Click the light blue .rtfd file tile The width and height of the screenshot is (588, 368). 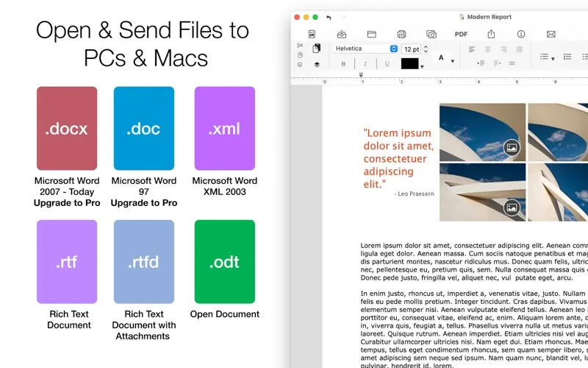[x=144, y=262]
